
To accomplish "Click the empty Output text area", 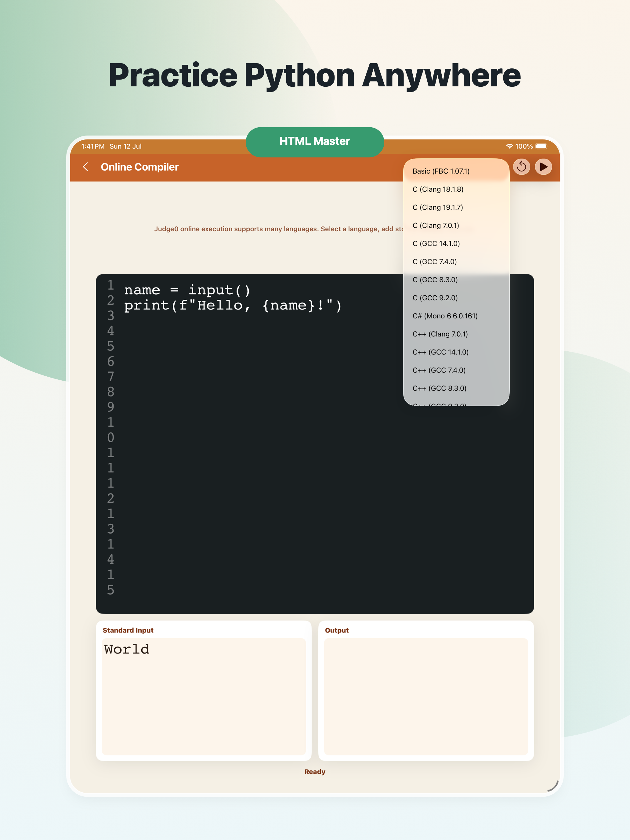I will [426, 697].
